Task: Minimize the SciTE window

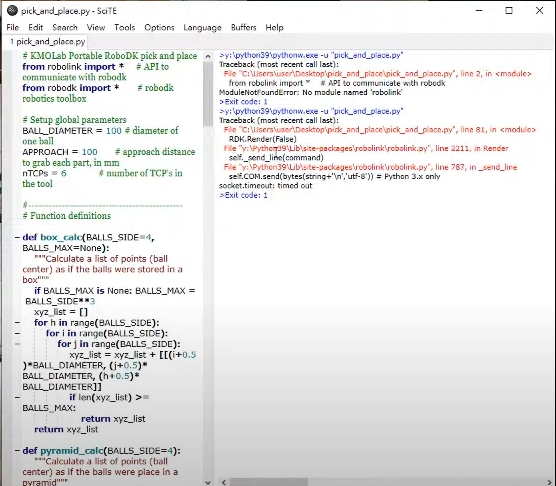Action: click(479, 11)
